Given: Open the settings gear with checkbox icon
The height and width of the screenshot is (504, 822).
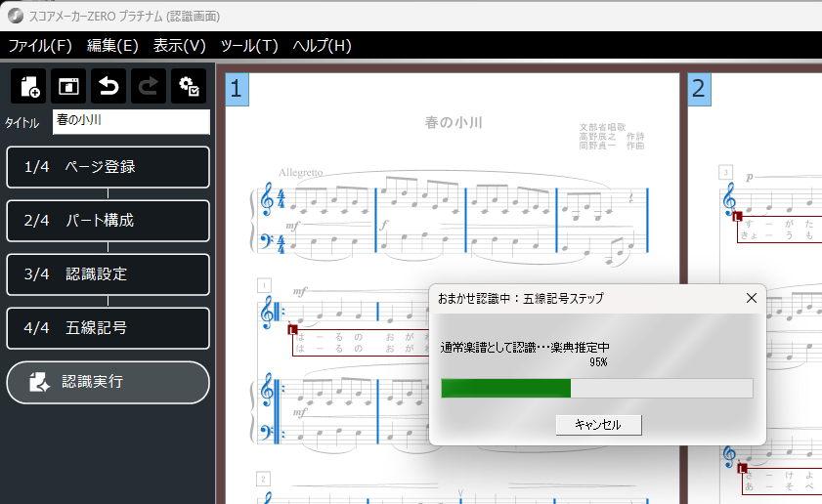Looking at the screenshot, I should [x=189, y=86].
